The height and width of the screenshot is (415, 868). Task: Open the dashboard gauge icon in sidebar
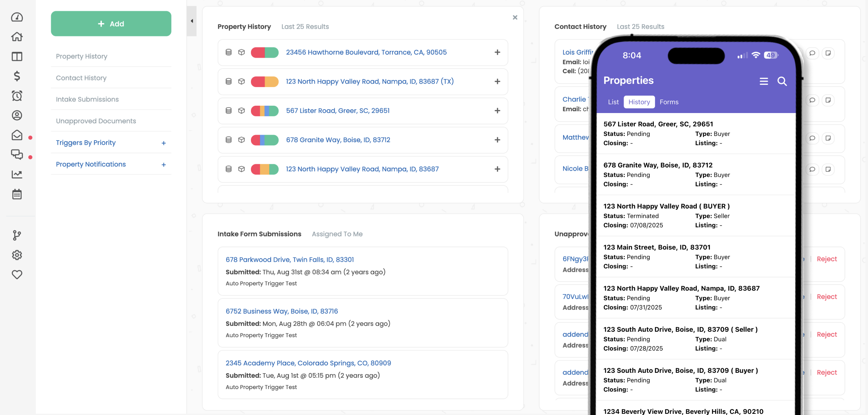coord(17,17)
